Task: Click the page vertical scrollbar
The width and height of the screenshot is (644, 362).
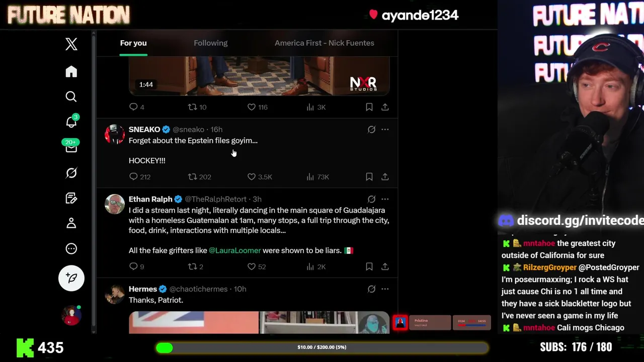Action: point(94,181)
